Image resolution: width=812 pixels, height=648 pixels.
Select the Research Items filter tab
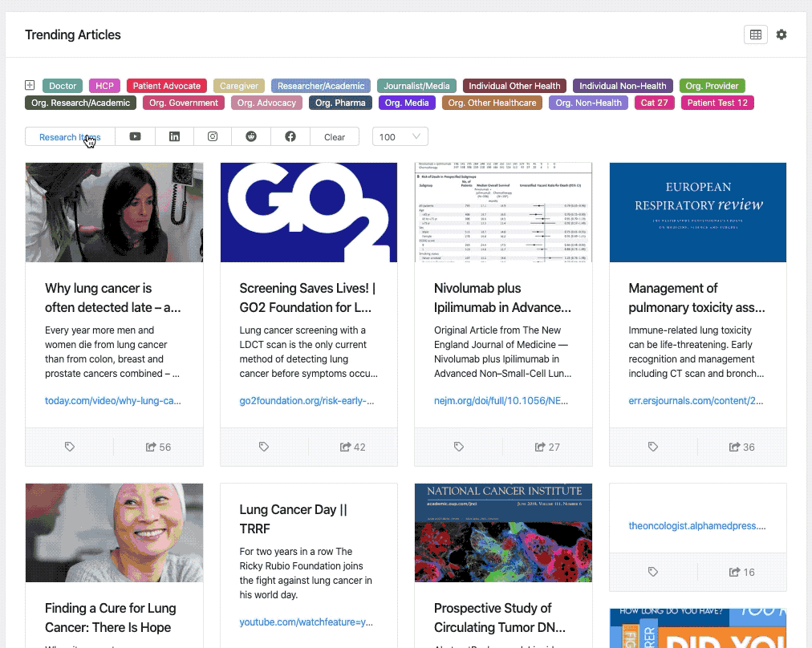coord(70,136)
